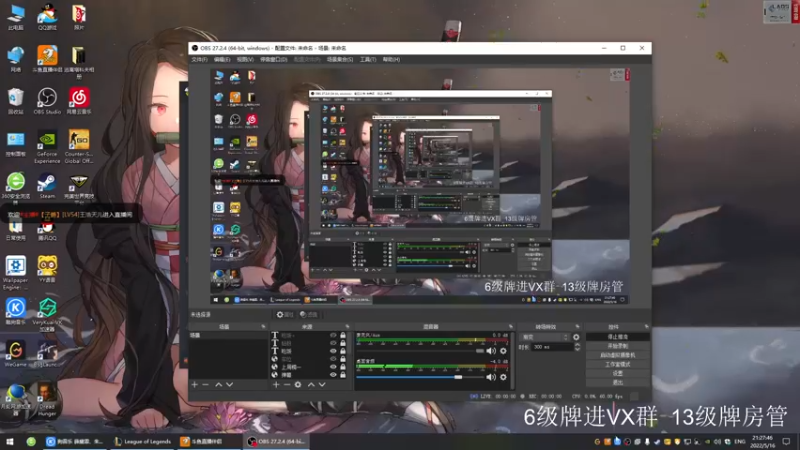
Task: Open desktop audio settings gear in mixer
Action: tap(503, 377)
